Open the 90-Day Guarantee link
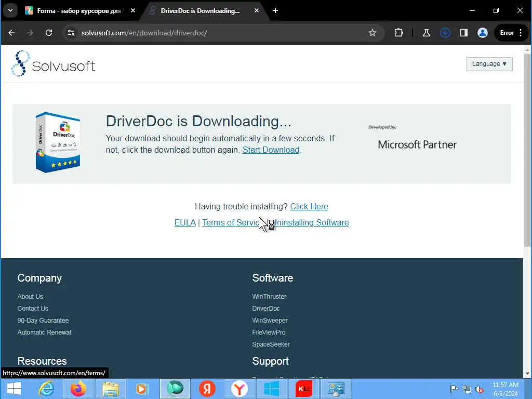 point(43,320)
